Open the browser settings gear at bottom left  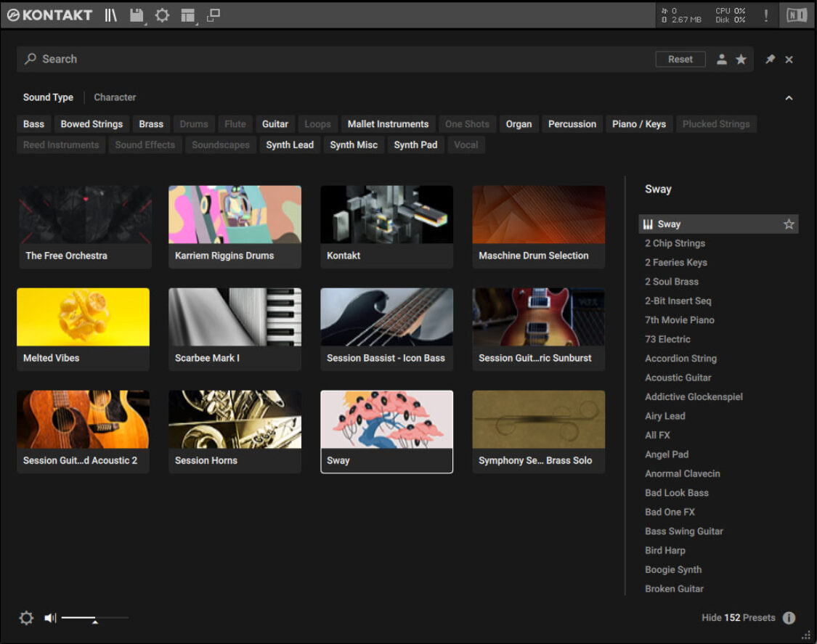click(x=26, y=618)
